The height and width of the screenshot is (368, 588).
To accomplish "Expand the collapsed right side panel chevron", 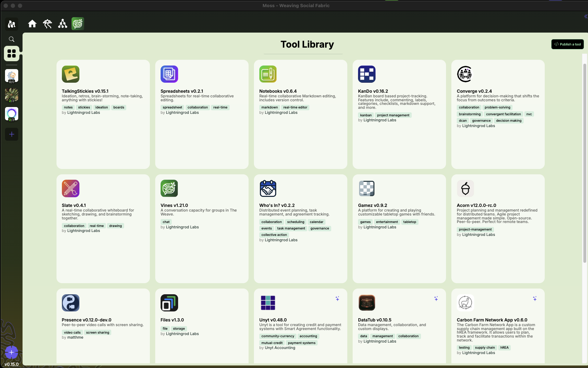I will coord(585,16).
